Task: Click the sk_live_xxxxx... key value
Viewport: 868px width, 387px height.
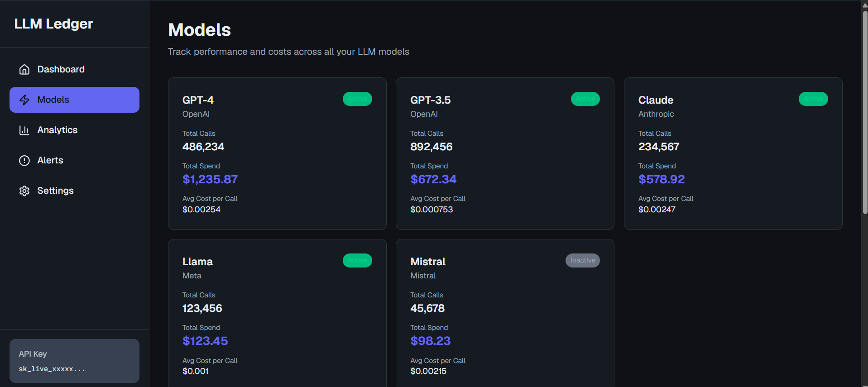Action: (52, 369)
